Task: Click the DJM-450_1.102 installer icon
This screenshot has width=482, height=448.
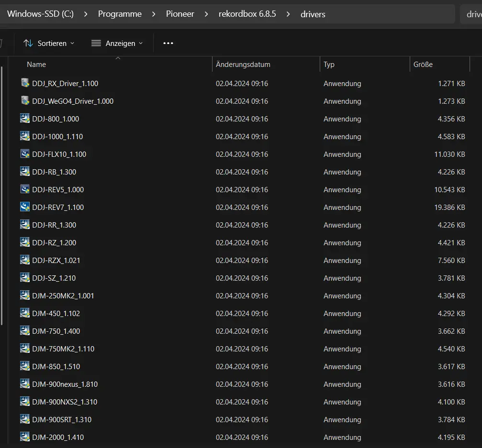Action: [24, 313]
